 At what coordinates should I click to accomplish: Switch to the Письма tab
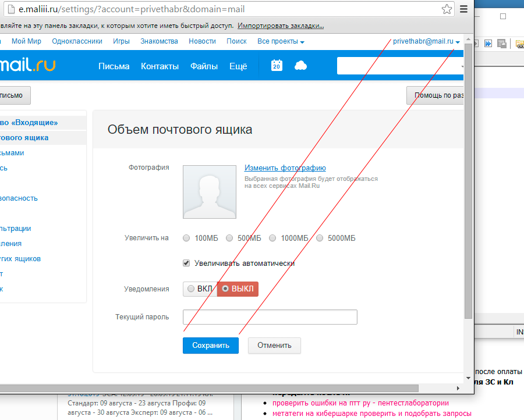(x=114, y=66)
